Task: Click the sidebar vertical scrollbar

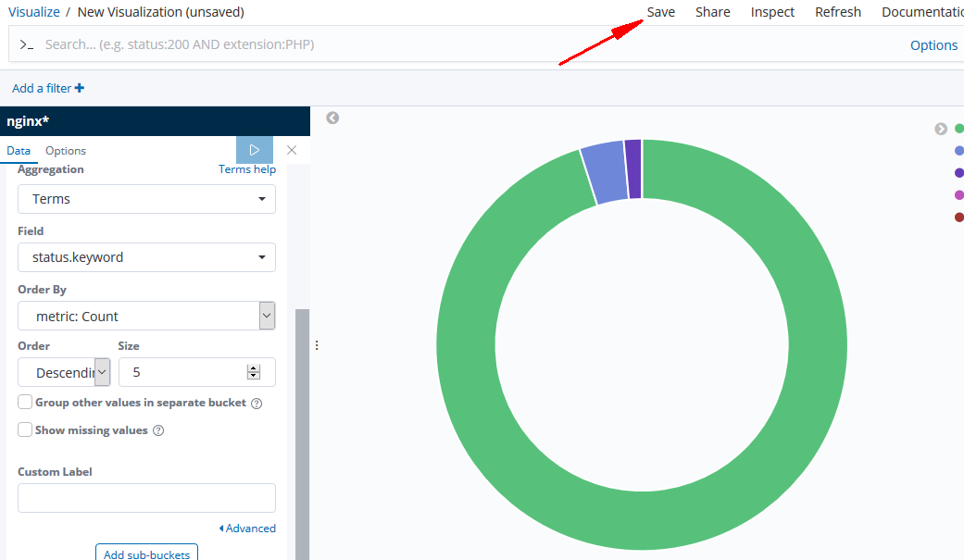Action: [302, 434]
